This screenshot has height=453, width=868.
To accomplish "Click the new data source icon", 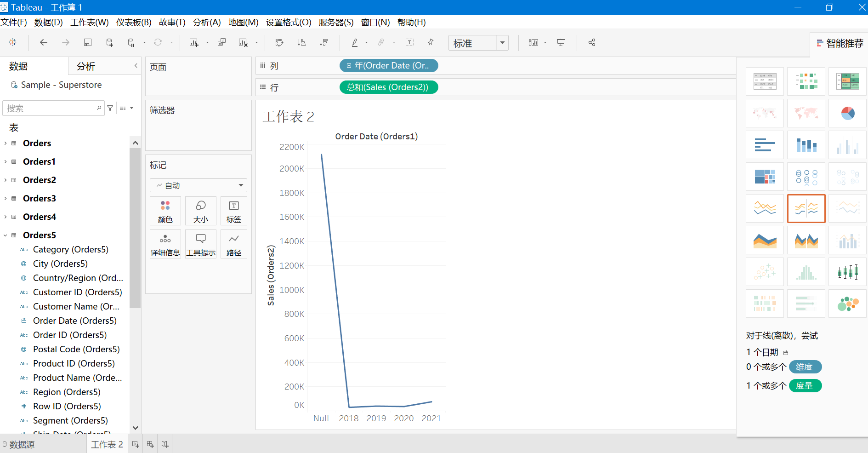I will click(x=109, y=42).
